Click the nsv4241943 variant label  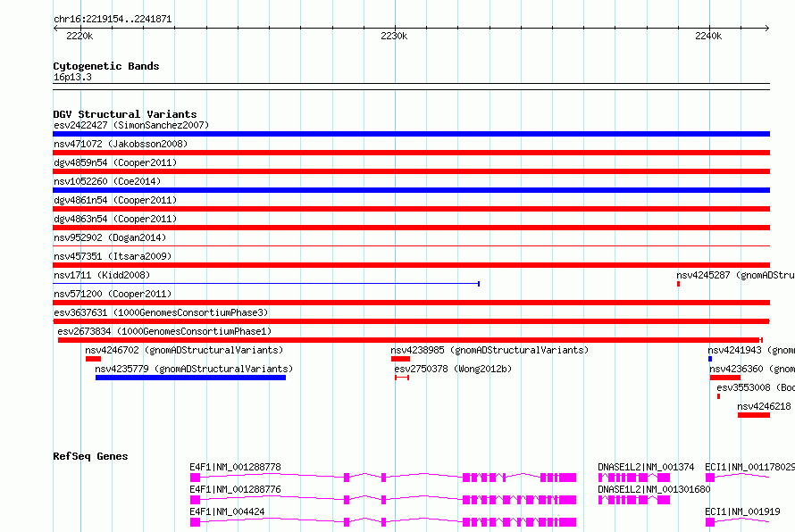[751, 350]
